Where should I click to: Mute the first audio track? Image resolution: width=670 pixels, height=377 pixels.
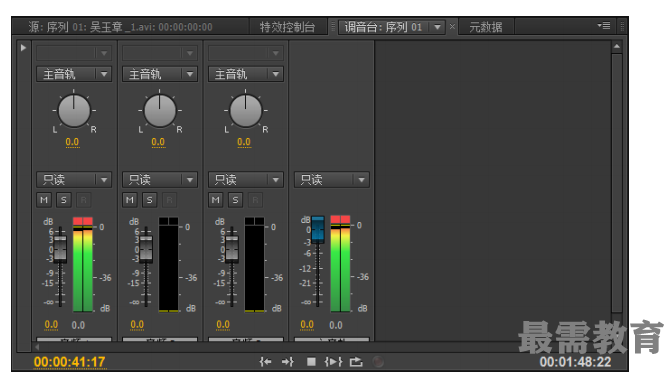(x=44, y=200)
